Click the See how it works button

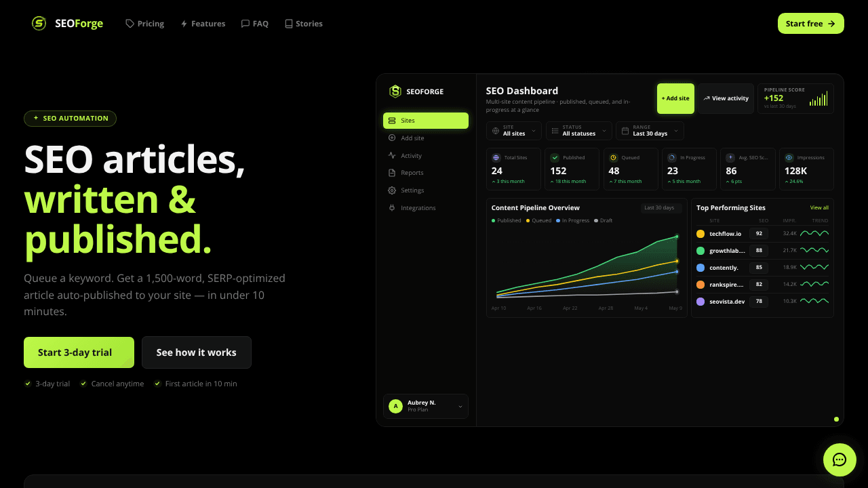197,352
